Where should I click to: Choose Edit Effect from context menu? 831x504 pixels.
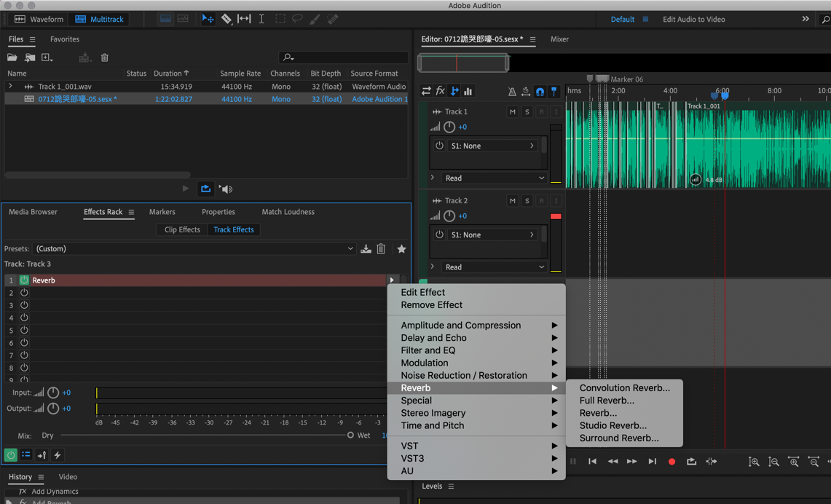[423, 292]
